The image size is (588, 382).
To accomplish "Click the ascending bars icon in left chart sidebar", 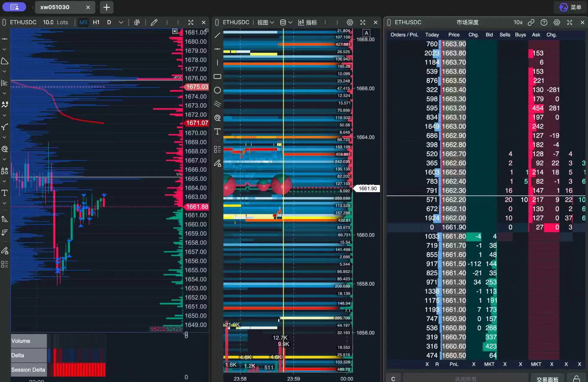I will point(4,219).
